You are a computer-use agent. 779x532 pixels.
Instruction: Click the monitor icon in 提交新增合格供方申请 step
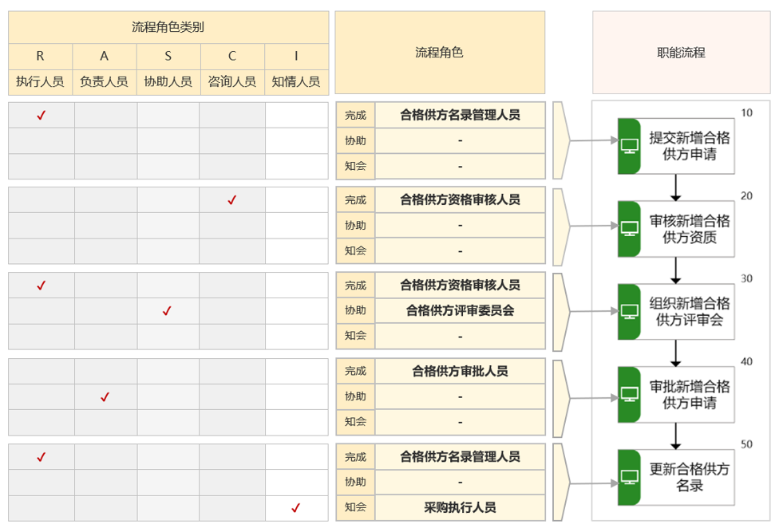pyautogui.click(x=630, y=146)
